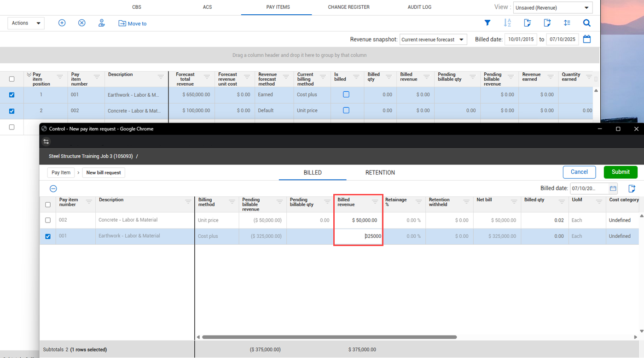
Task: Switch to the RETENTION tab
Action: tap(380, 173)
